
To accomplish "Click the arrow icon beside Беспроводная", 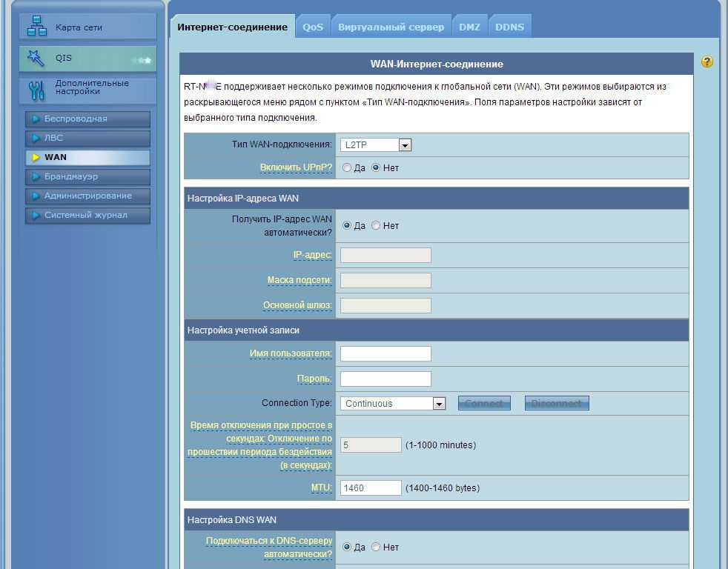I will pyautogui.click(x=36, y=119).
